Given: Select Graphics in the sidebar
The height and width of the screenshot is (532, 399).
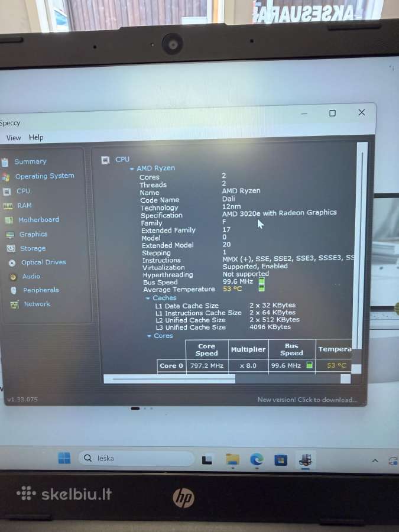Looking at the screenshot, I should coord(33,234).
